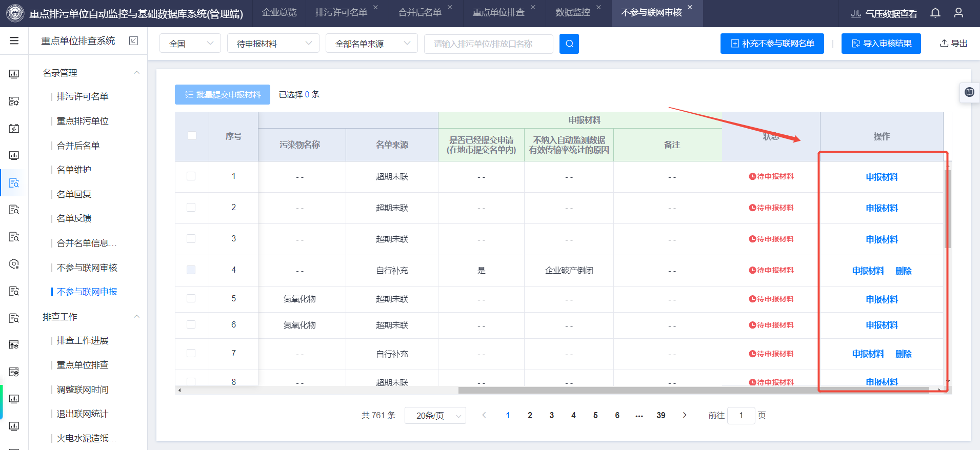Image resolution: width=980 pixels, height=450 pixels.
Task: Click the 导入审核结果 button
Action: 881,44
